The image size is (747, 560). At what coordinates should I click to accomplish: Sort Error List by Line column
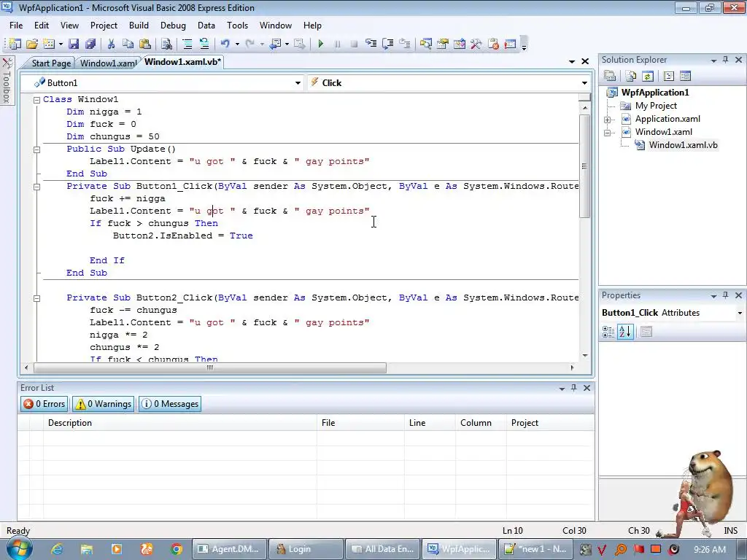(430, 423)
